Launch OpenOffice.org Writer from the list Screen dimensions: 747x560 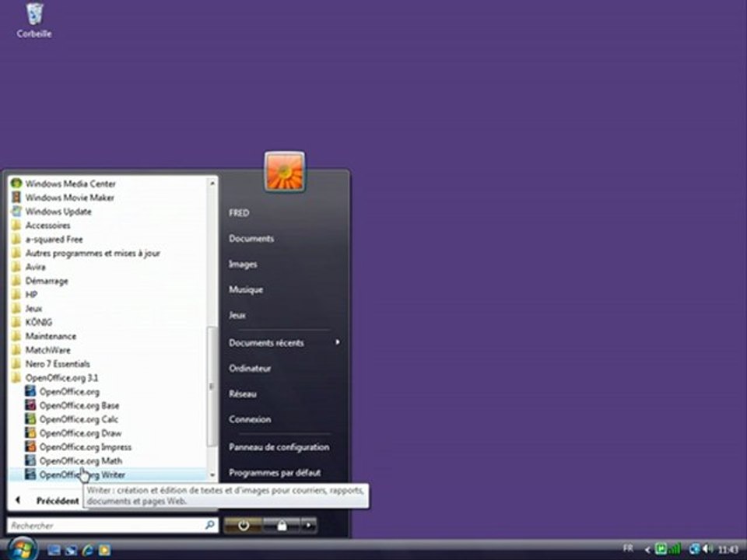tap(108, 474)
